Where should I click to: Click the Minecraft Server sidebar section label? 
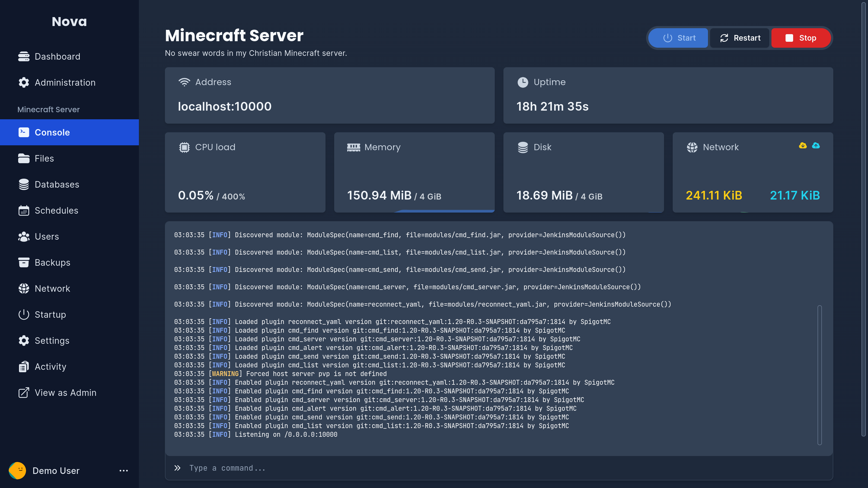pos(49,110)
